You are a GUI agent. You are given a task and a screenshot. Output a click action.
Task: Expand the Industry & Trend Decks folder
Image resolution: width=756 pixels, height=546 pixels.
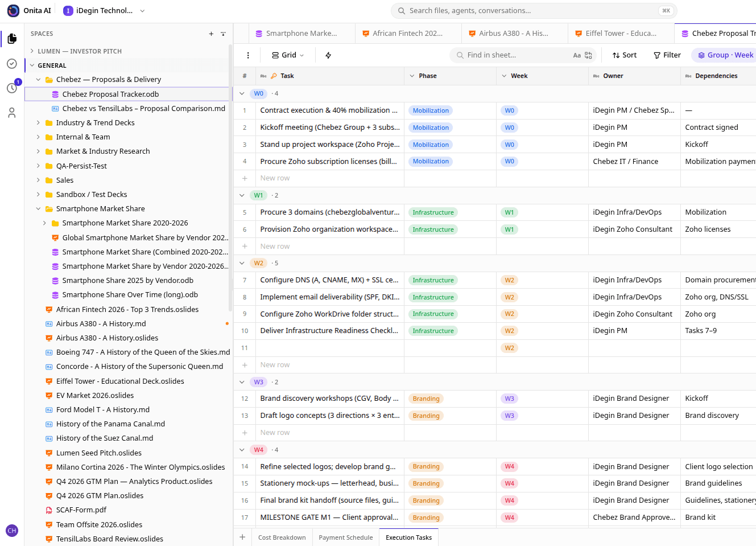pos(38,122)
